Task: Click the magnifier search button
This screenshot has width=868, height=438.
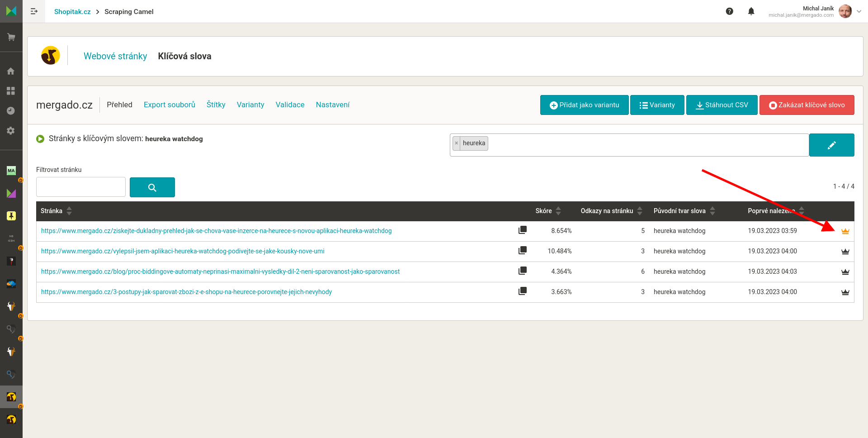Action: [x=152, y=187]
